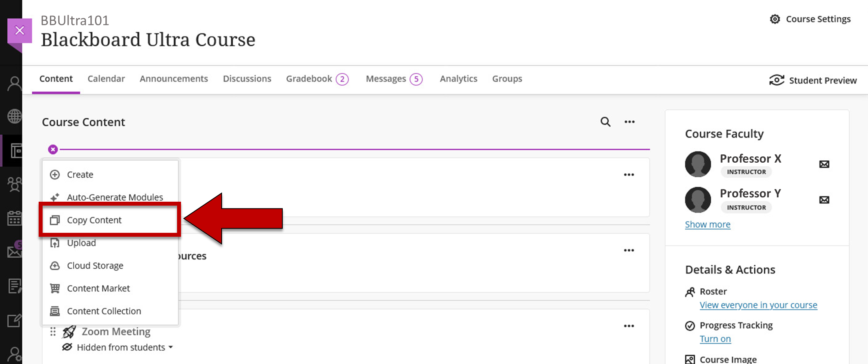Open the Zoom Meeting item
868x364 pixels.
(116, 332)
